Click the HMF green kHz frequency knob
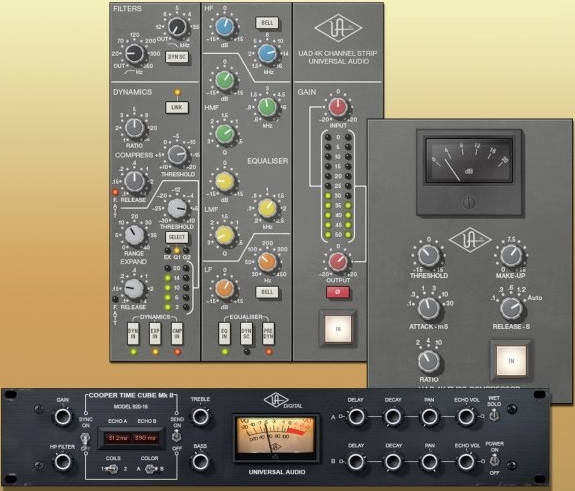The width and height of the screenshot is (575, 491). [x=267, y=107]
